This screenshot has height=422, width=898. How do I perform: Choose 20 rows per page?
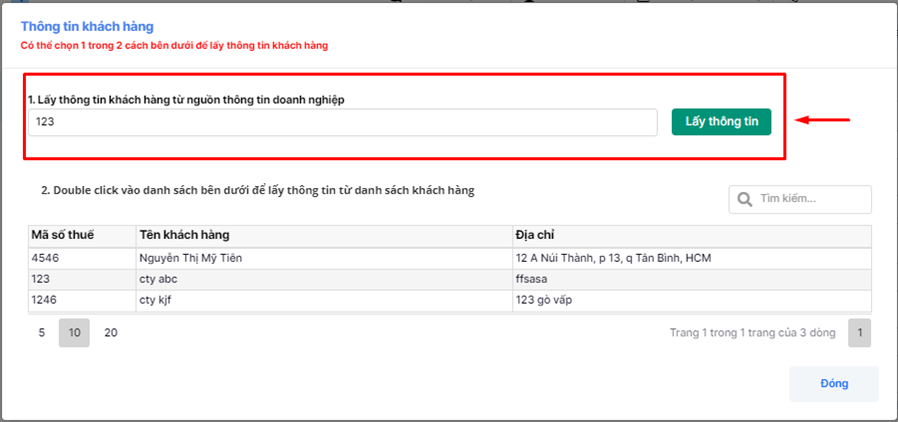point(111,333)
